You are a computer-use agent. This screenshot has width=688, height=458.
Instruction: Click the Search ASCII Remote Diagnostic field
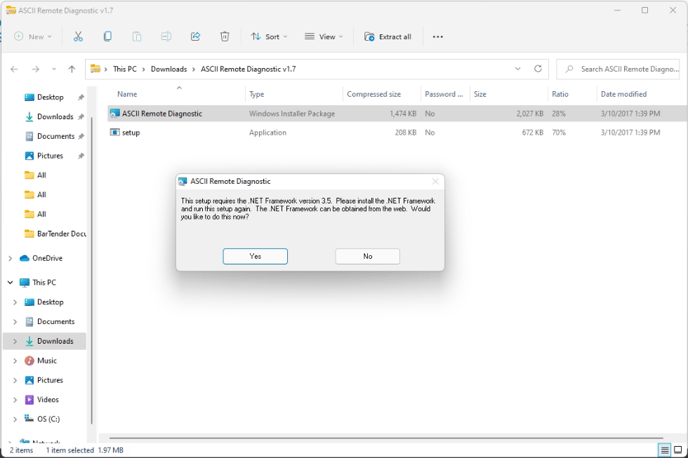(x=618, y=69)
